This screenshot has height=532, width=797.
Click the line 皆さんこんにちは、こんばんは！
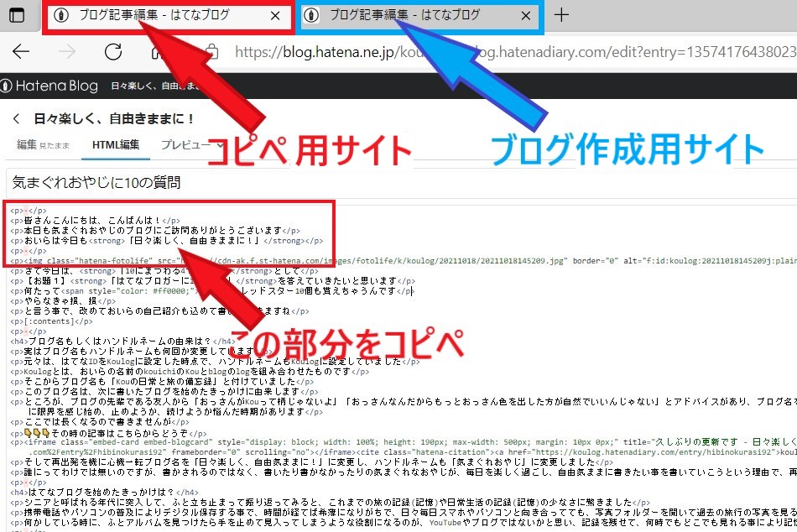tap(95, 221)
